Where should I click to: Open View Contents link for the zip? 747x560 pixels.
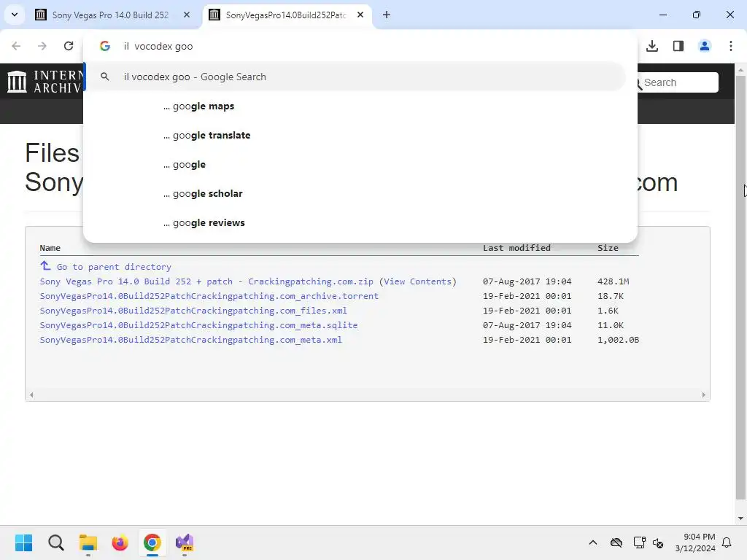[x=418, y=281]
